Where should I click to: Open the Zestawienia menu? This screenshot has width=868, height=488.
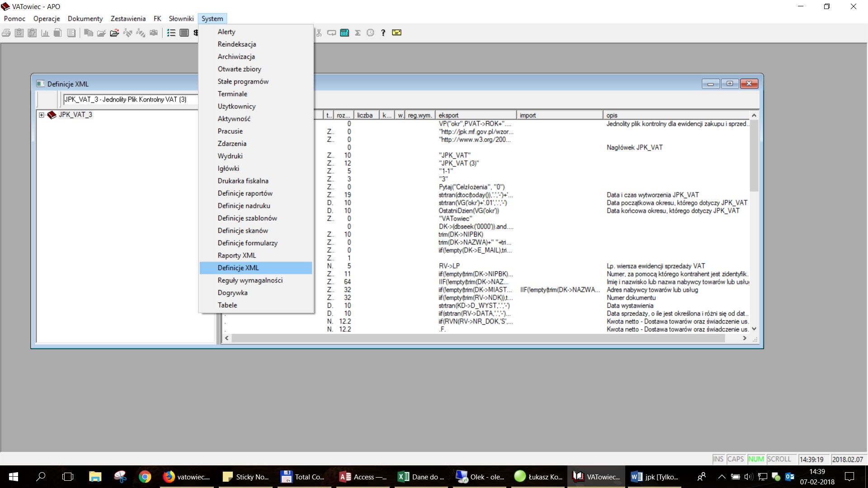[128, 19]
